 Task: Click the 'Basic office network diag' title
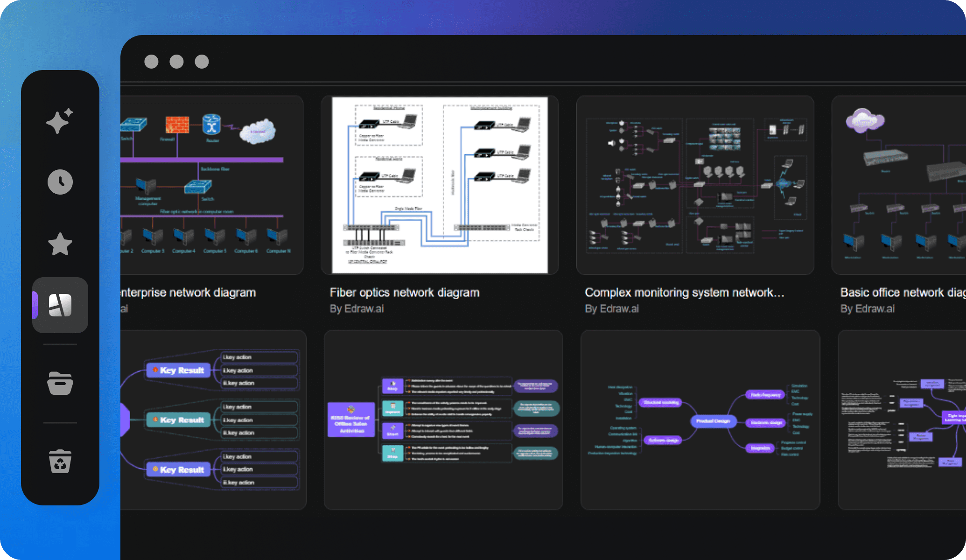tap(903, 293)
